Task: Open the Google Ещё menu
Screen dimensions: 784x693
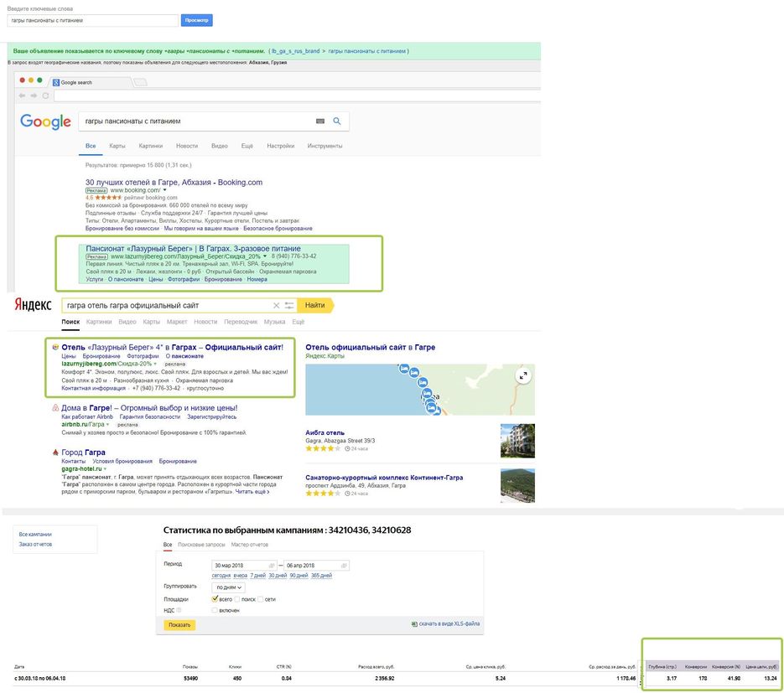Action: (x=247, y=146)
